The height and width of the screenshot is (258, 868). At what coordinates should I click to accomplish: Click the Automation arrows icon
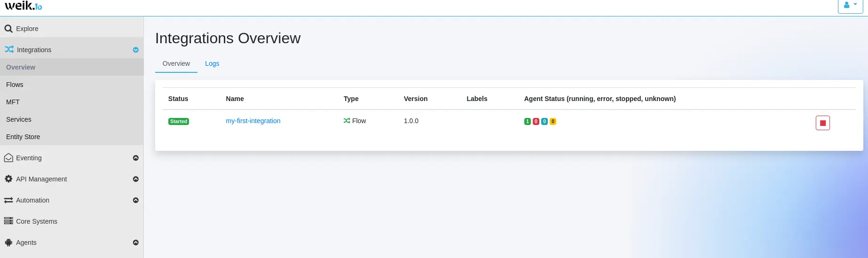(8, 200)
